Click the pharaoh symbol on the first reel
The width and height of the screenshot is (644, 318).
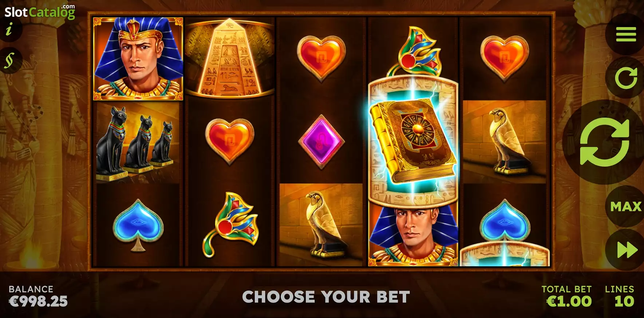pyautogui.click(x=138, y=58)
